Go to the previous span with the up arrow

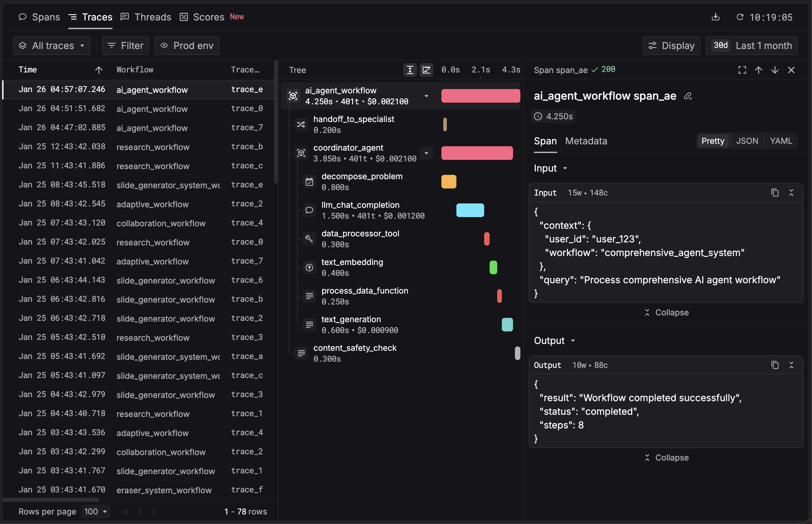click(758, 70)
